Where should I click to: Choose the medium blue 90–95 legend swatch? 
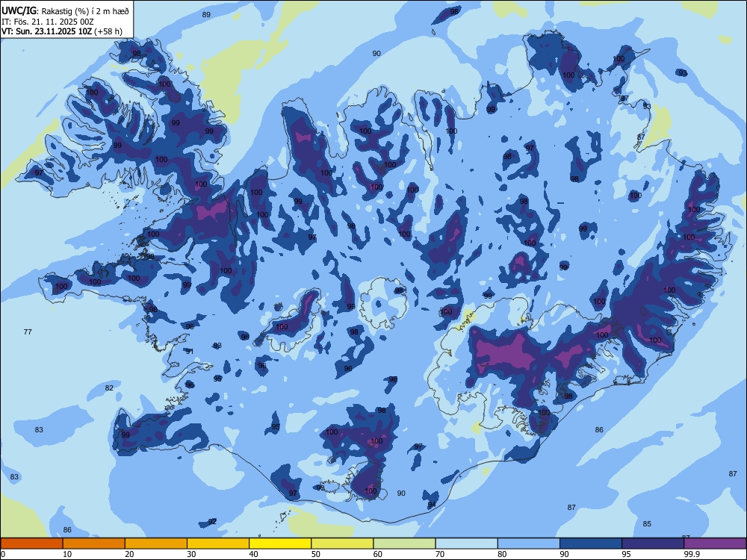pos(591,544)
